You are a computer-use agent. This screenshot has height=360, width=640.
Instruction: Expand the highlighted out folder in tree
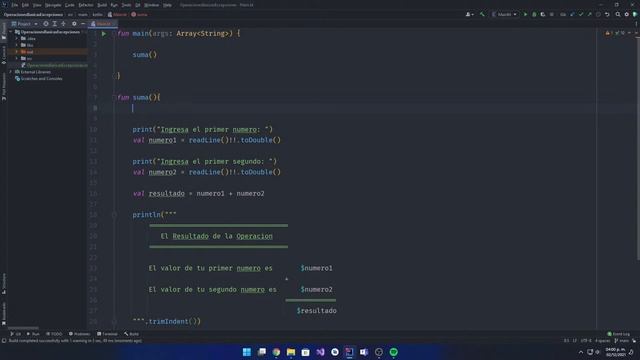coord(17,52)
